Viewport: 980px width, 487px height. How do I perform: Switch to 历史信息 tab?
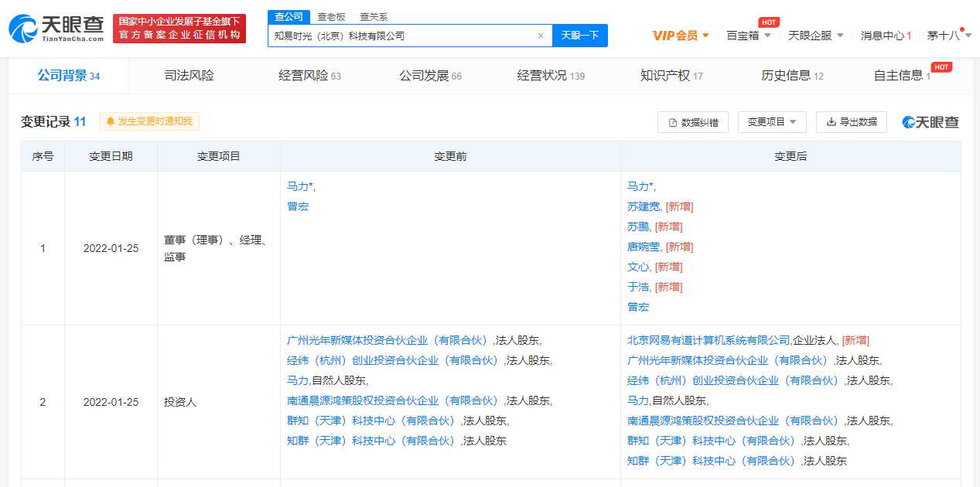coord(792,76)
